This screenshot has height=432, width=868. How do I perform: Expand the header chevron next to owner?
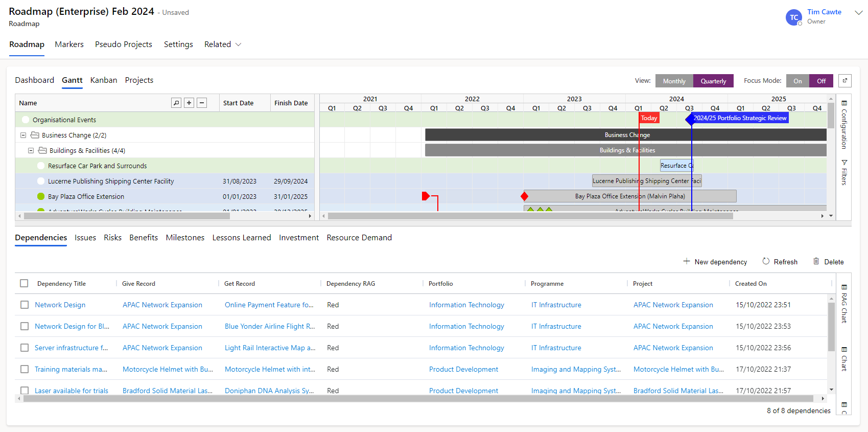pyautogui.click(x=858, y=13)
